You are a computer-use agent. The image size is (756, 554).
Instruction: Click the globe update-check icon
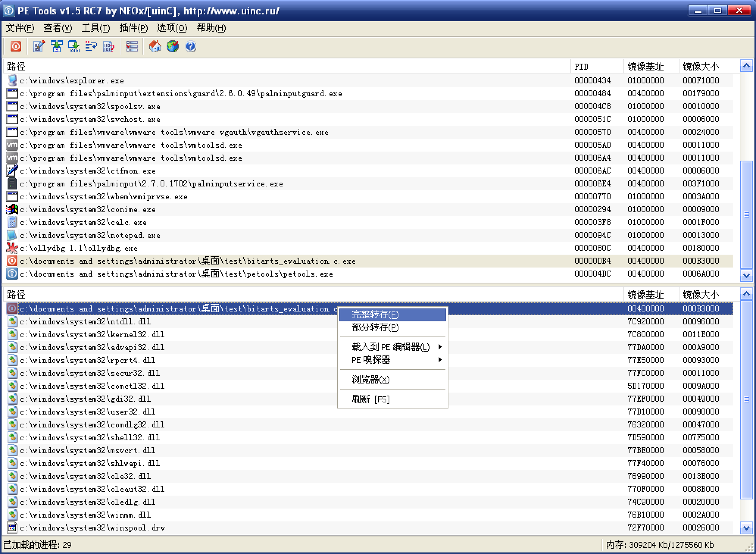173,47
